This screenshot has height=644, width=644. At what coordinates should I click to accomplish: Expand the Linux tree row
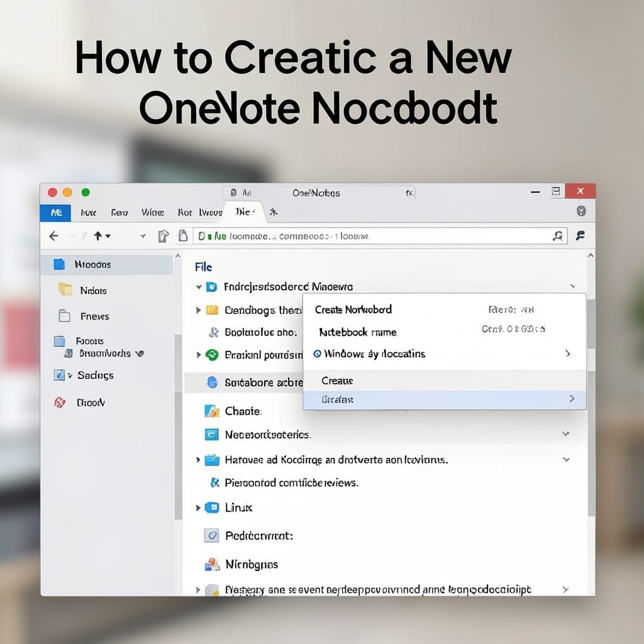[x=198, y=508]
